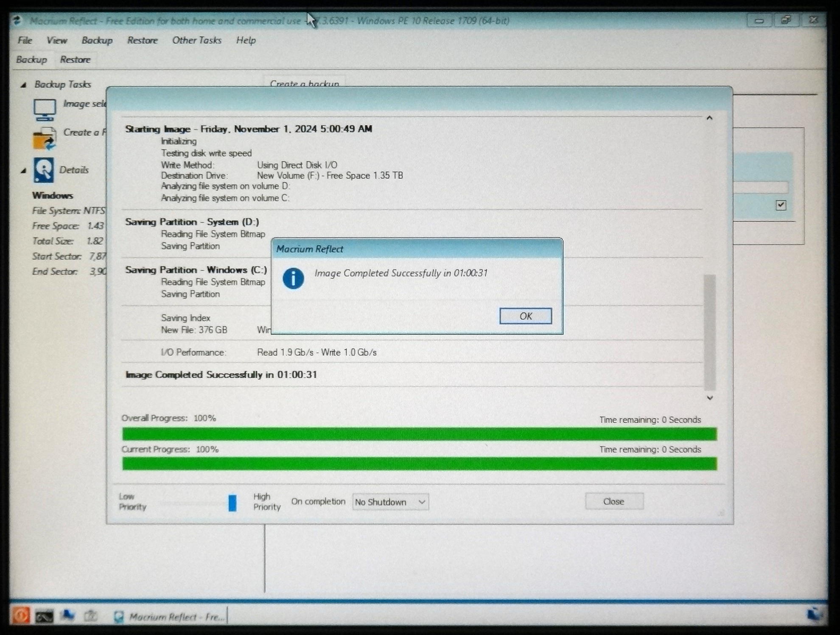Click the 'Using Direct Disk I/O' text
840x635 pixels.
(x=297, y=165)
